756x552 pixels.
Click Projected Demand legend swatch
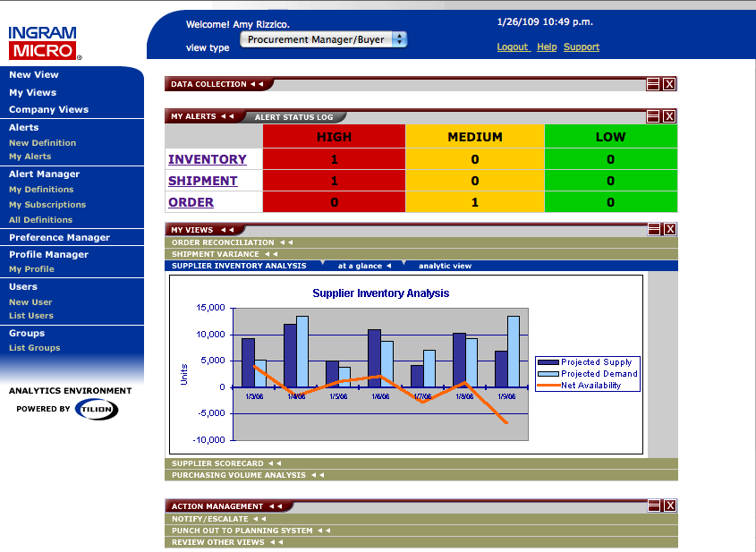pos(548,374)
